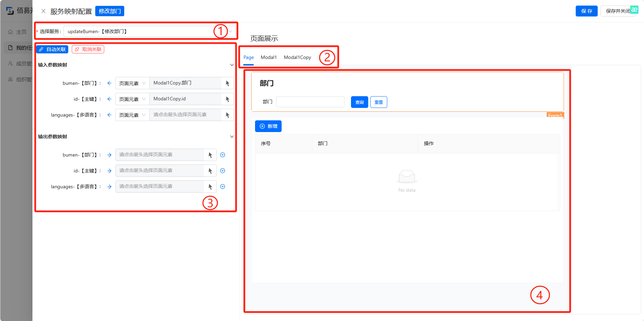Click the cursor picker icon for output id
Viewport: 644px width, 321px height.
[x=210, y=171]
